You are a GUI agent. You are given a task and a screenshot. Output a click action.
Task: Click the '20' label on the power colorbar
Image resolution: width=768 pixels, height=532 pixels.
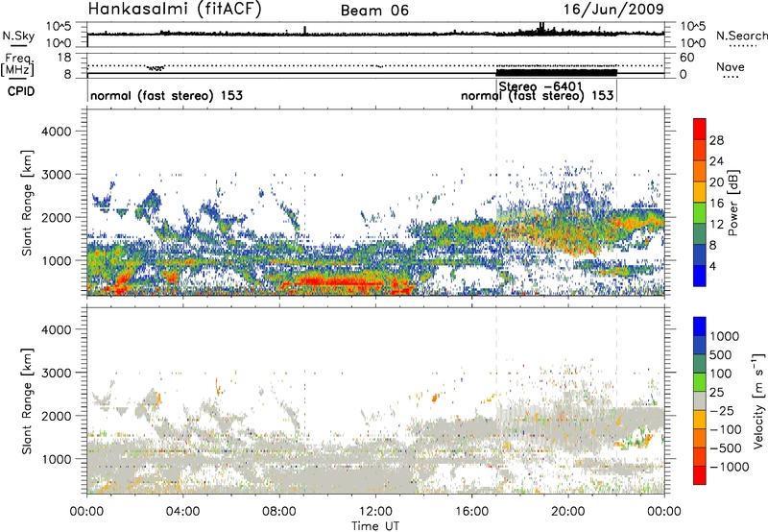(716, 182)
